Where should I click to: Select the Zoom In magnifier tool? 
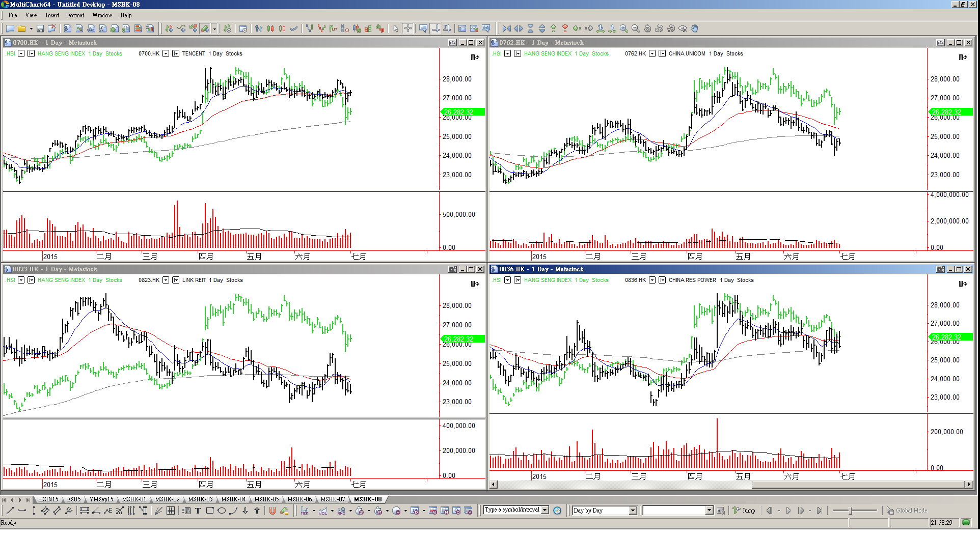tap(623, 29)
